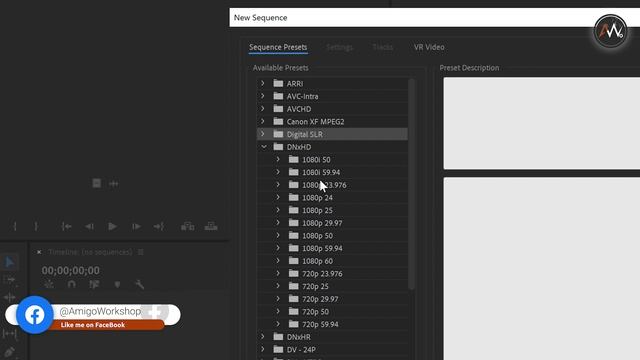Select the 720p 59.94 folder row
640x360 pixels.
tap(332, 324)
